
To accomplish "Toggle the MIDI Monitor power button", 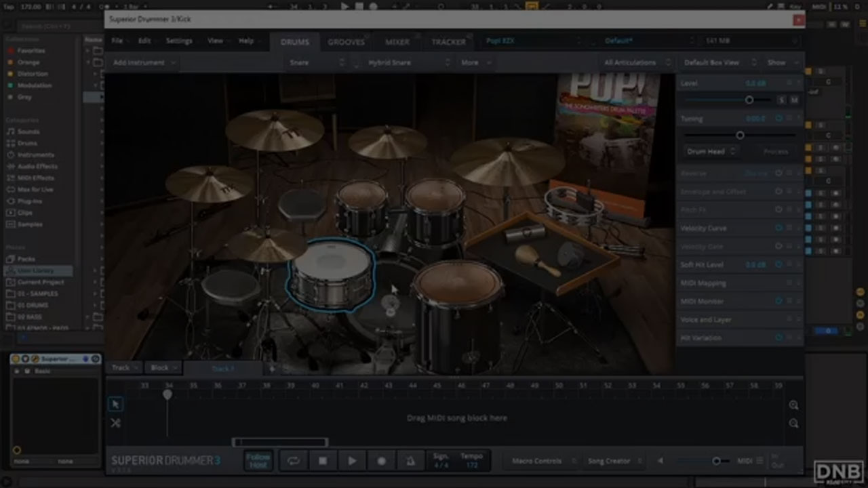I will click(x=778, y=302).
